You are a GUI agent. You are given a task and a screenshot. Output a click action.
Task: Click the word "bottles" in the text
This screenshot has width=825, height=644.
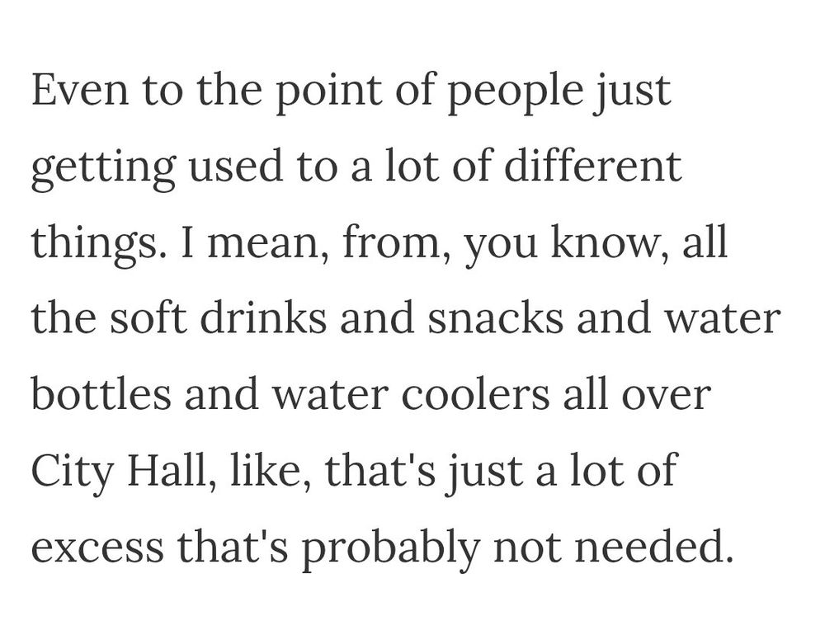pyautogui.click(x=101, y=394)
